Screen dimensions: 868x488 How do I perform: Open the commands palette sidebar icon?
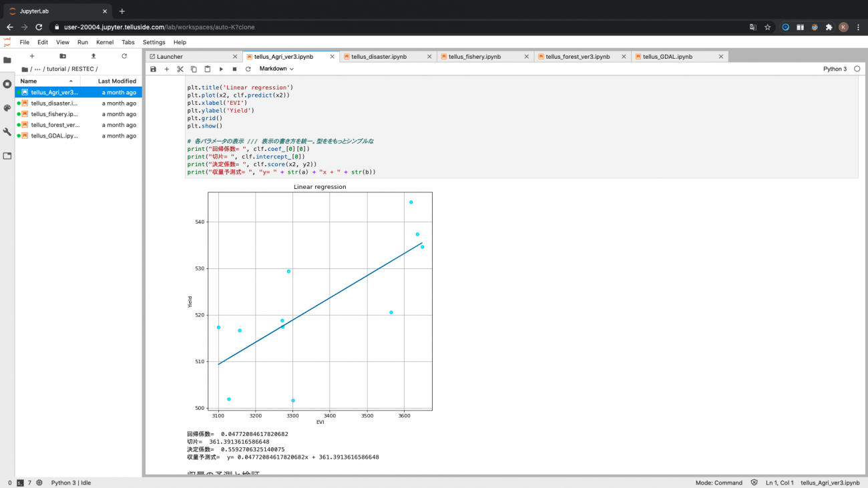7,108
